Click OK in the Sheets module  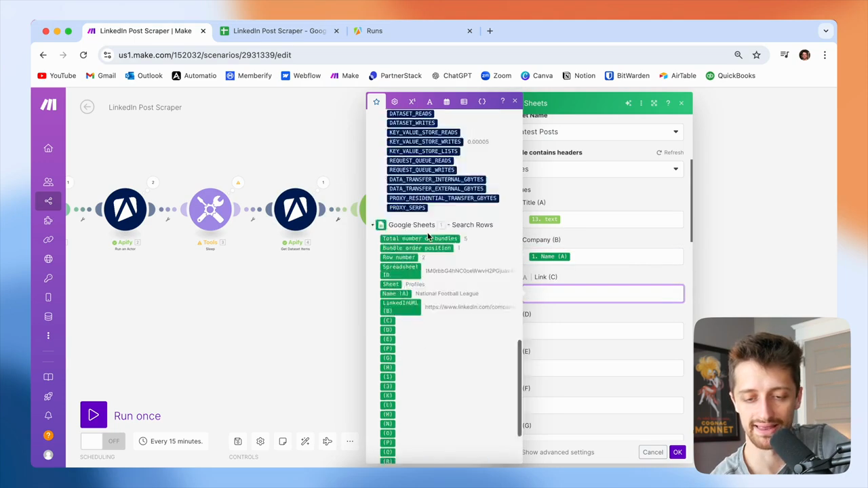pos(677,452)
